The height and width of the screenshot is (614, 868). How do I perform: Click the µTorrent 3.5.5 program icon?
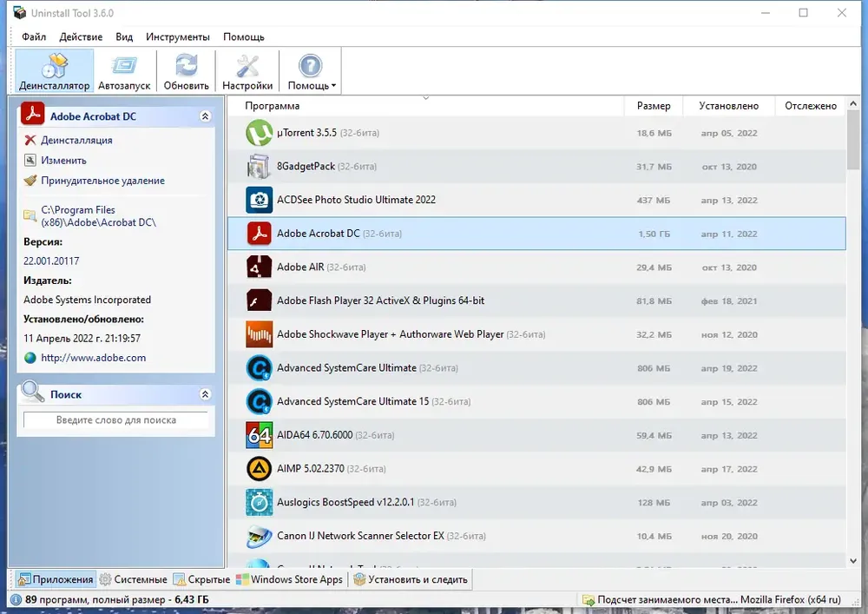259,133
